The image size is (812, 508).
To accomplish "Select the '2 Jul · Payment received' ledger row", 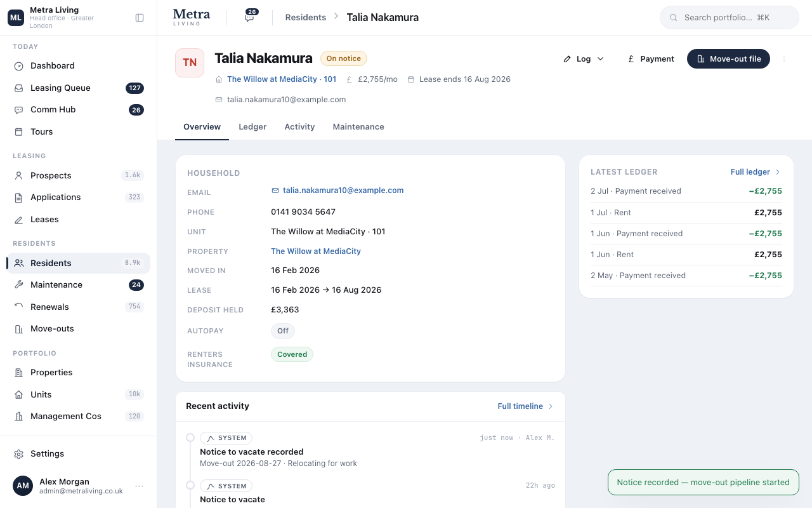I will pos(686,191).
